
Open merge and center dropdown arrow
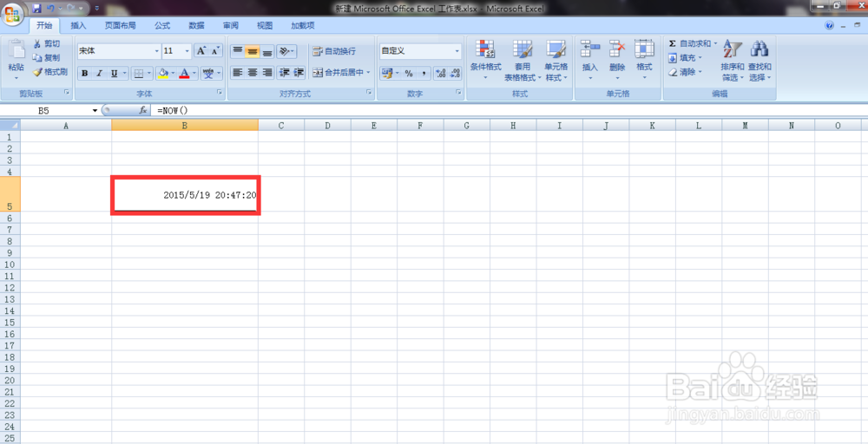tap(369, 73)
